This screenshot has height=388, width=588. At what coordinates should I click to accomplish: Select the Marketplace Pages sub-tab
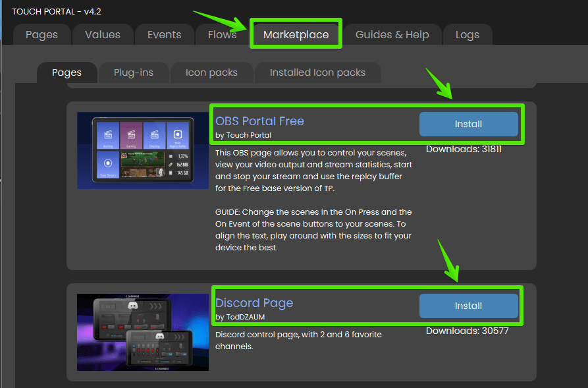coord(67,72)
